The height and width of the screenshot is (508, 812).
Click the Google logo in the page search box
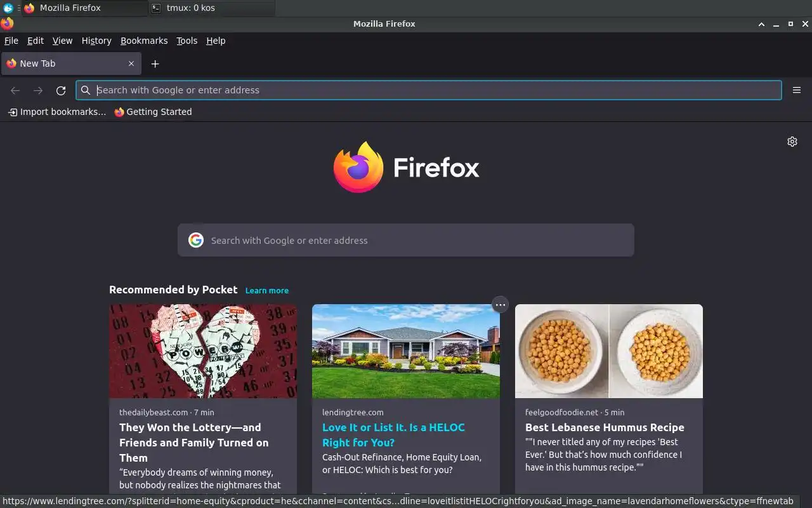click(x=196, y=240)
